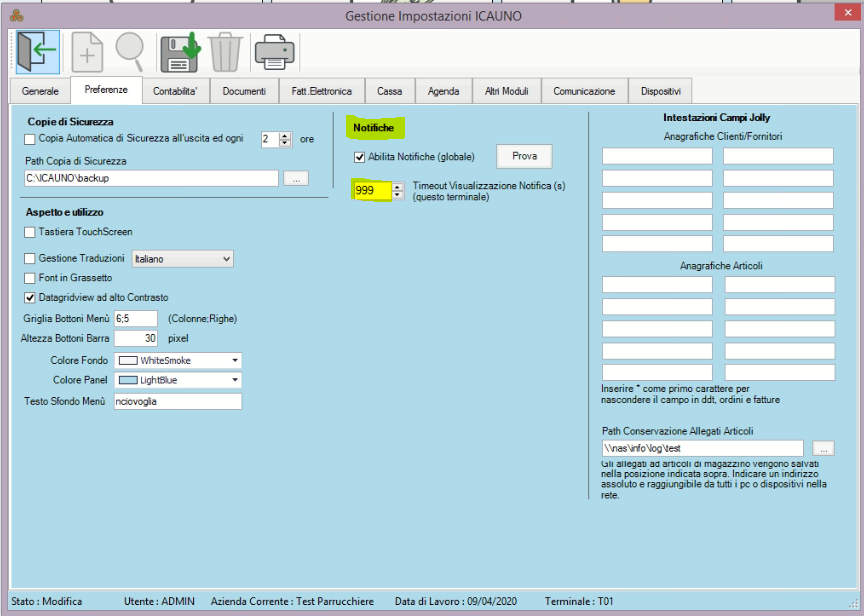The image size is (864, 616).
Task: Click the printer icon in toolbar
Action: 273,51
